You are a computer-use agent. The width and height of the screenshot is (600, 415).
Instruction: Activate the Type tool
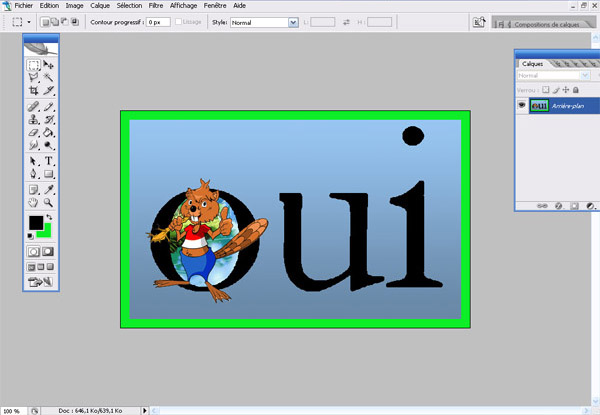[48, 161]
